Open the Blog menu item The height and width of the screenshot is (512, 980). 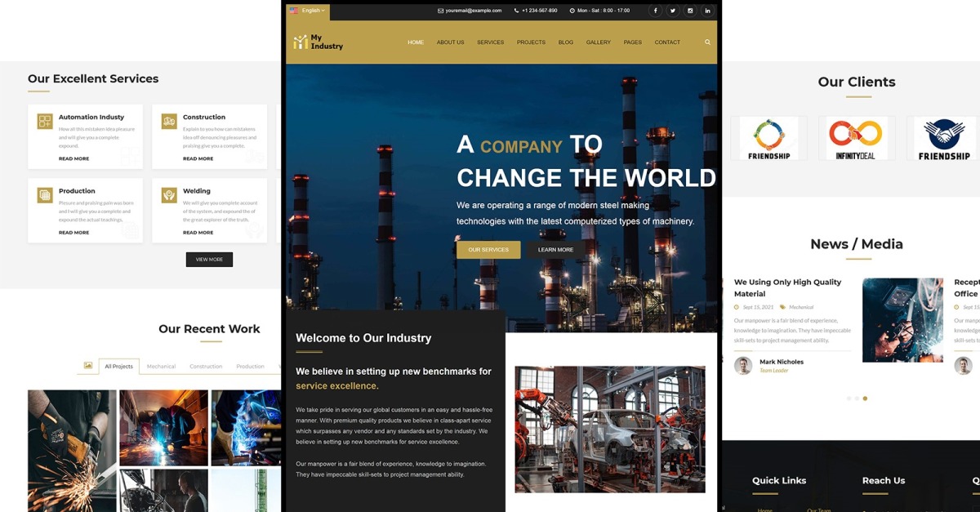tap(566, 42)
